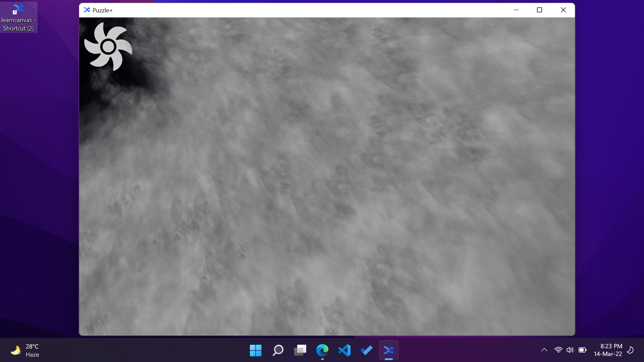
Task: Click the spinning fan icon in Puzzle+
Action: [108, 47]
